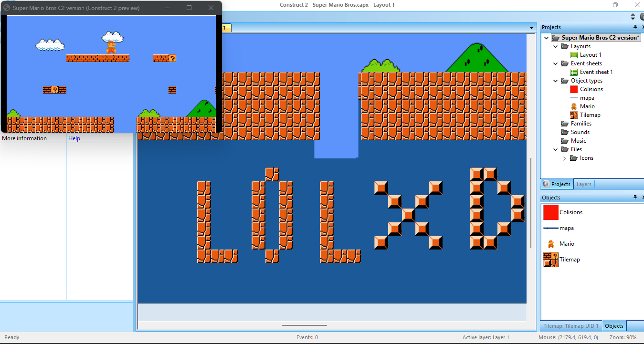Click the Files folder icon
The height and width of the screenshot is (344, 644).
565,149
